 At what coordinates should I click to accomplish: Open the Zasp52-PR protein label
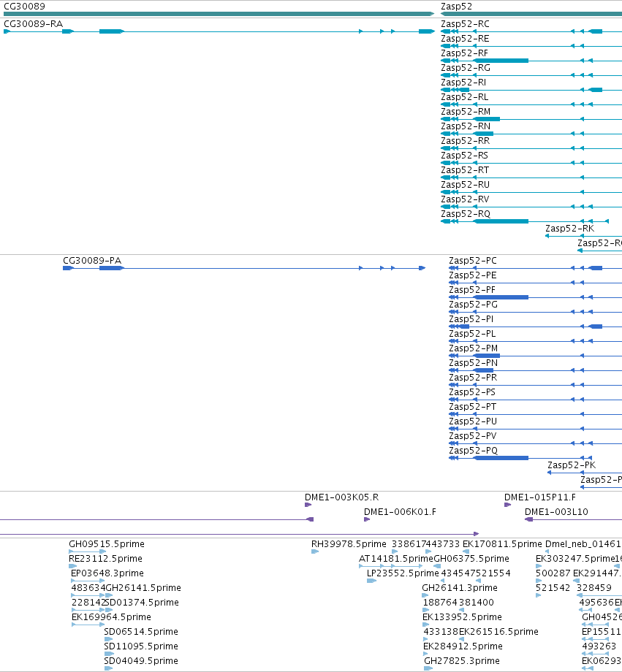(473, 377)
